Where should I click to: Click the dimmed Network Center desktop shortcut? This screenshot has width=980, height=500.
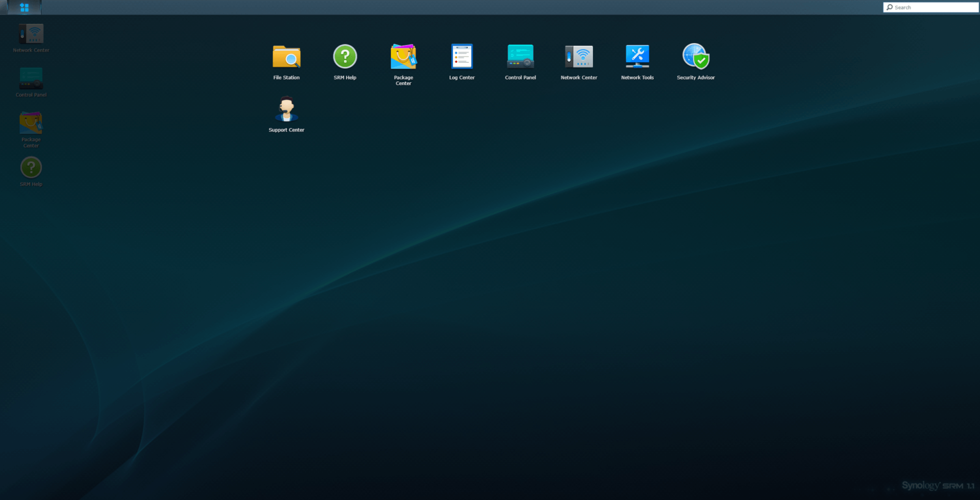[31, 34]
